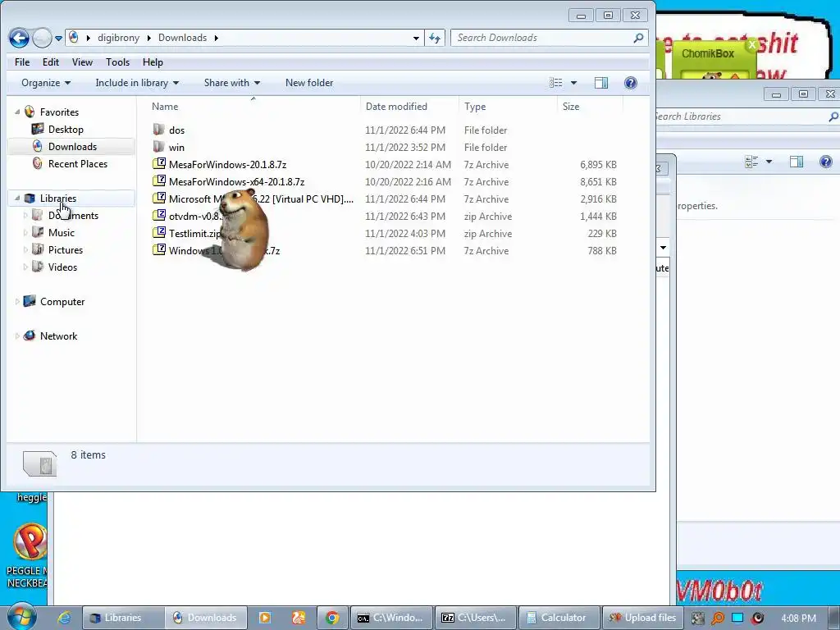Screen dimensions: 840x630
Task: Collapse the Libraries tree group
Action: click(x=17, y=199)
